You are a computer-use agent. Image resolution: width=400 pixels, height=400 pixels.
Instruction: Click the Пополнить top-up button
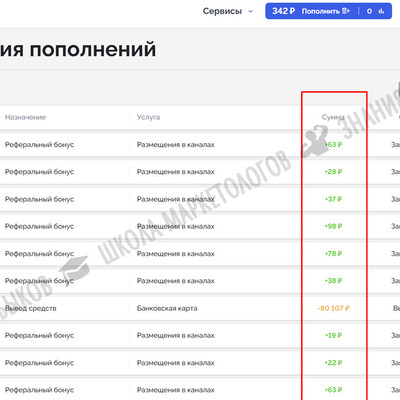click(320, 11)
